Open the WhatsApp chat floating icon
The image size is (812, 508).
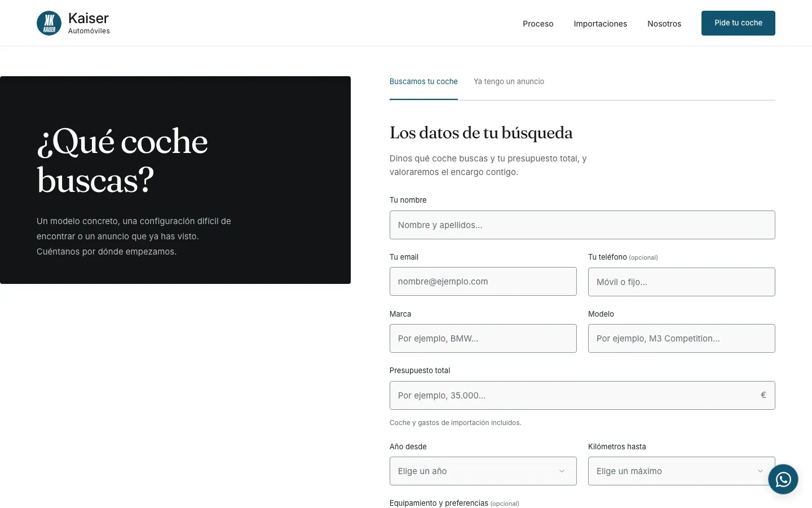pos(783,479)
